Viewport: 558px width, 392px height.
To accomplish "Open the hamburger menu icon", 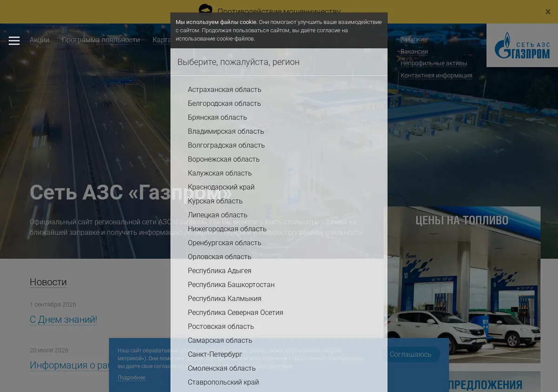I will click(x=14, y=40).
